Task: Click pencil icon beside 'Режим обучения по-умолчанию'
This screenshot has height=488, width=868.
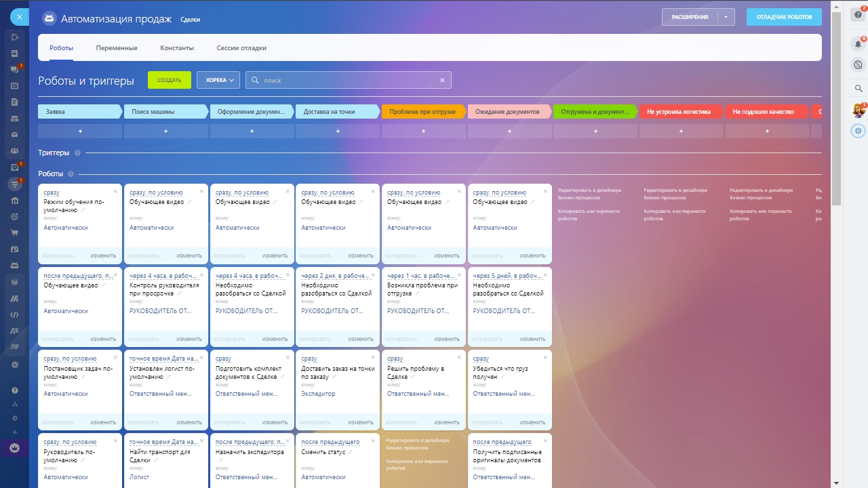Action: click(84, 210)
